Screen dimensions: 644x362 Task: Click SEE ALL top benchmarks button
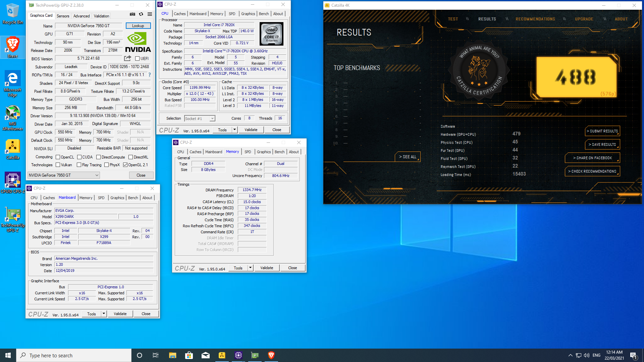click(408, 157)
